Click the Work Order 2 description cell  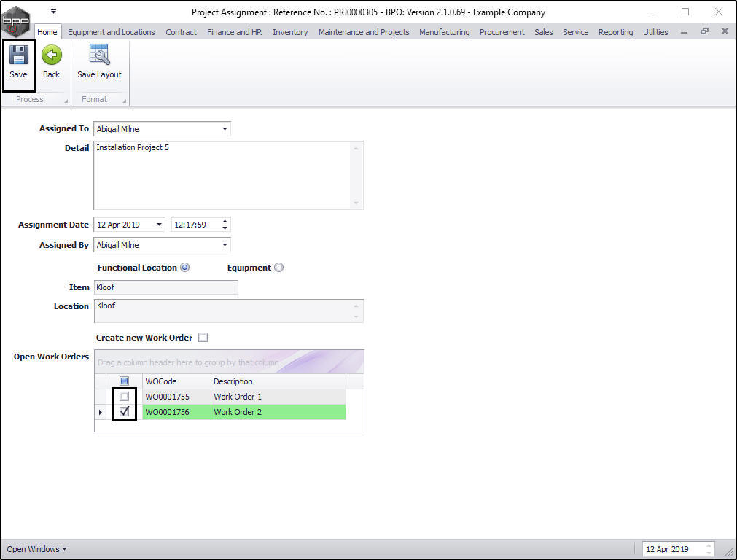point(278,412)
